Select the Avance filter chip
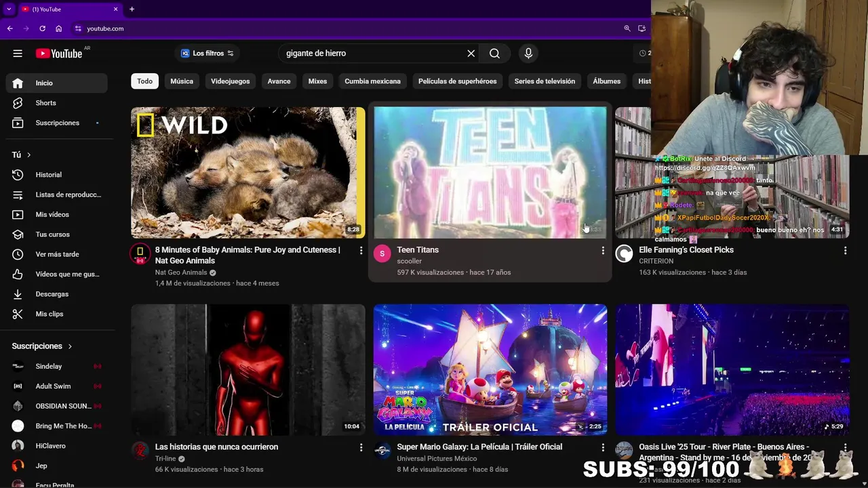 tap(279, 81)
